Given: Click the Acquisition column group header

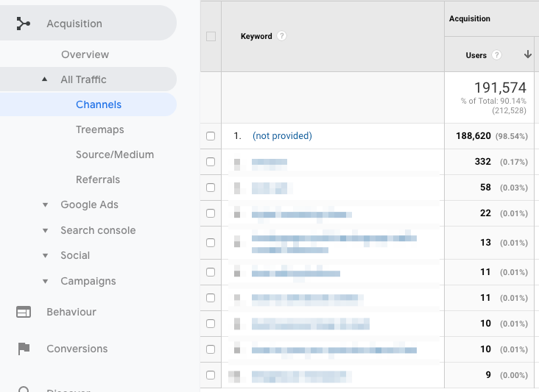Looking at the screenshot, I should tap(470, 18).
